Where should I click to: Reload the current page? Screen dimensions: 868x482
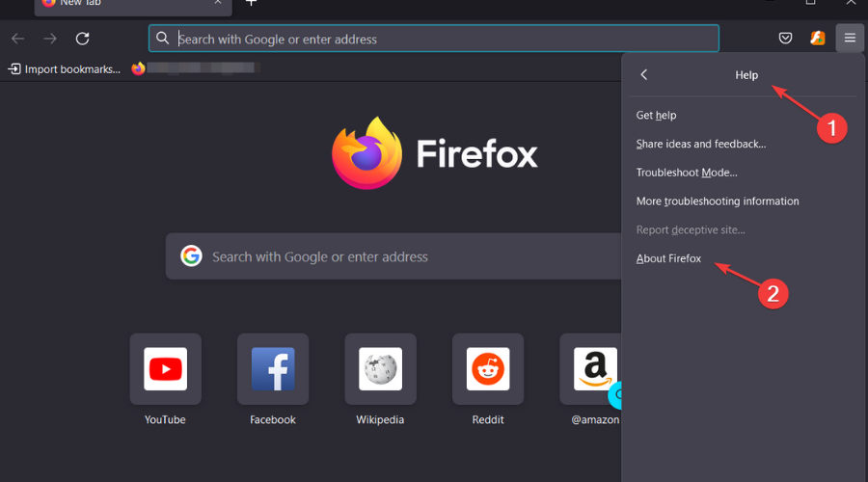click(83, 39)
